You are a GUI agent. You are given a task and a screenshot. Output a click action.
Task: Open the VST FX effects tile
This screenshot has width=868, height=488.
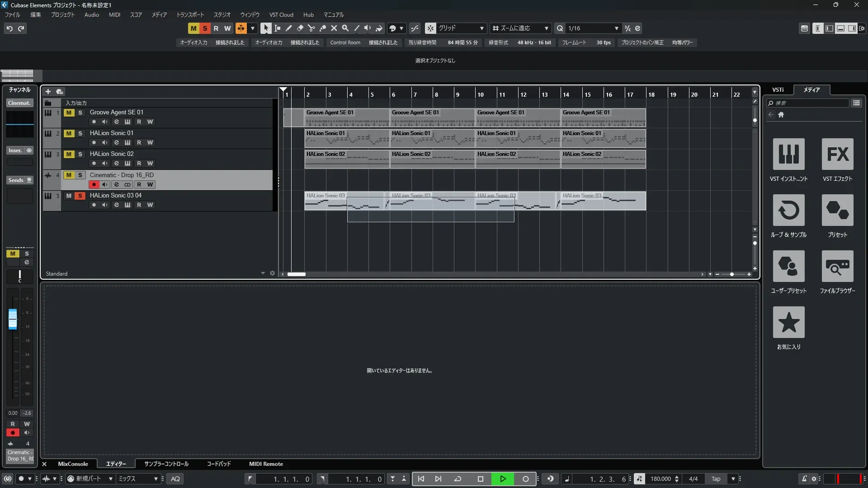pos(837,154)
